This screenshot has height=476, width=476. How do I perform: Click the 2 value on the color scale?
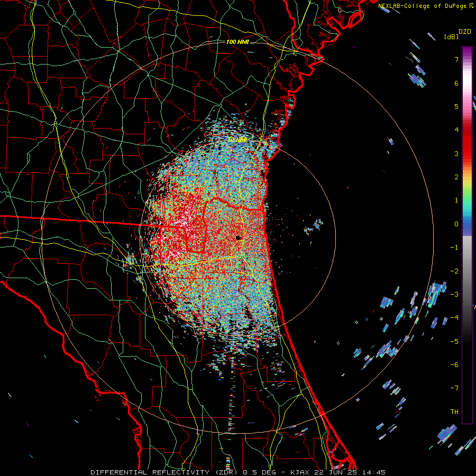456,177
